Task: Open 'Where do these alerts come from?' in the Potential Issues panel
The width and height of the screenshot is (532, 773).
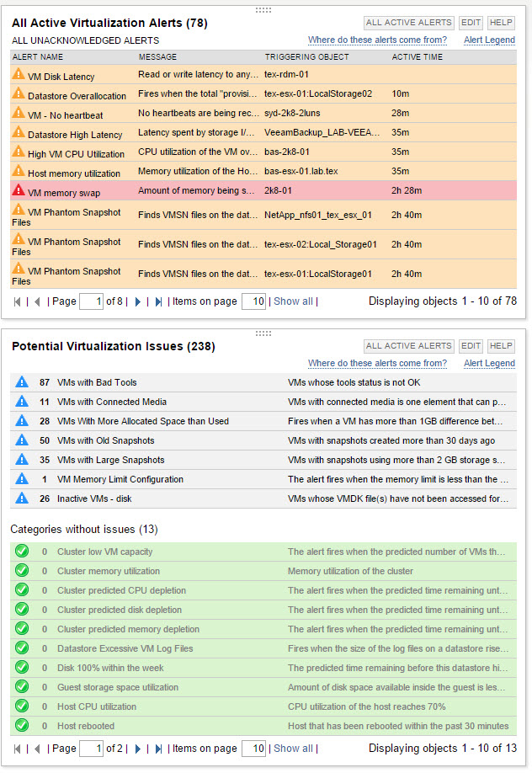Action: [x=377, y=363]
